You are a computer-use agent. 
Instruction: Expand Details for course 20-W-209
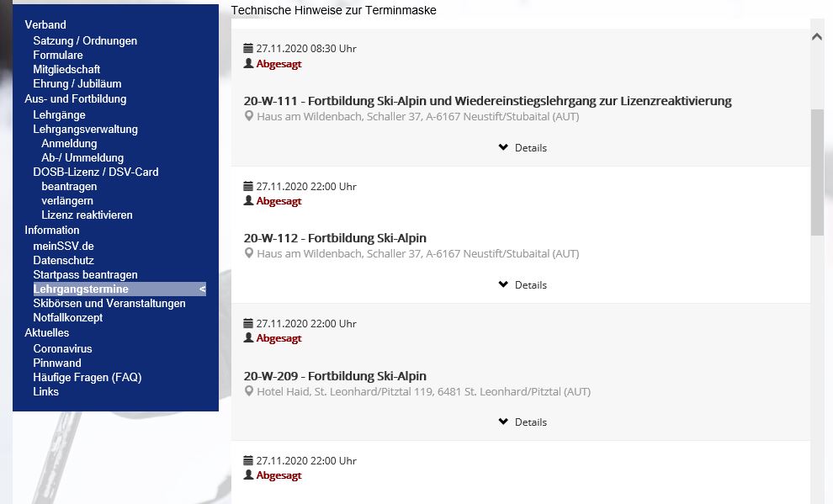(x=523, y=422)
